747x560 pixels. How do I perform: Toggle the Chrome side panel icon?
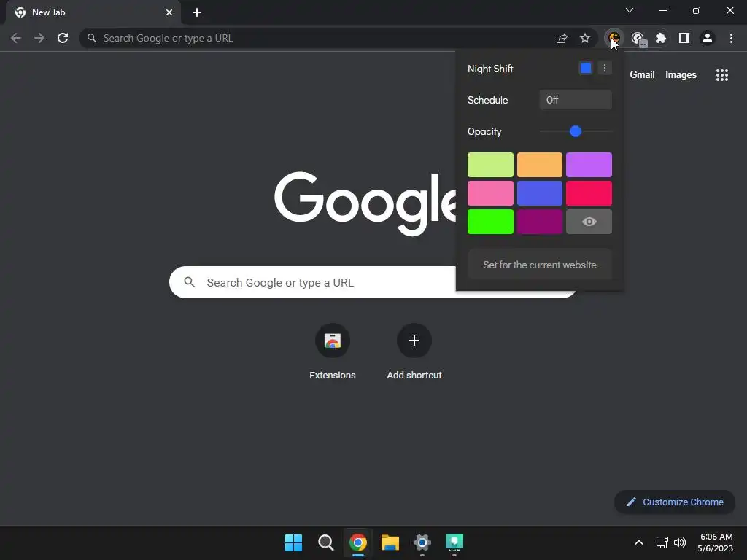click(x=684, y=38)
